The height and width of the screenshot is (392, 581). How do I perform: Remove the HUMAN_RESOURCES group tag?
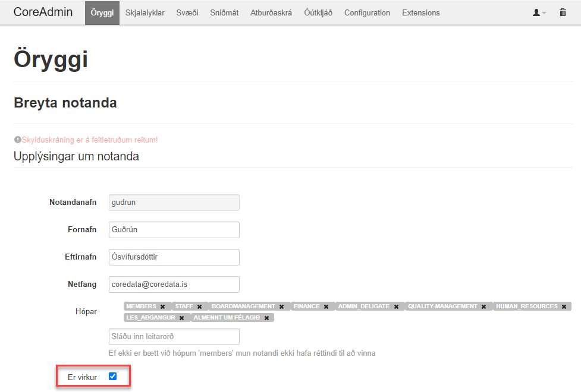[564, 306]
